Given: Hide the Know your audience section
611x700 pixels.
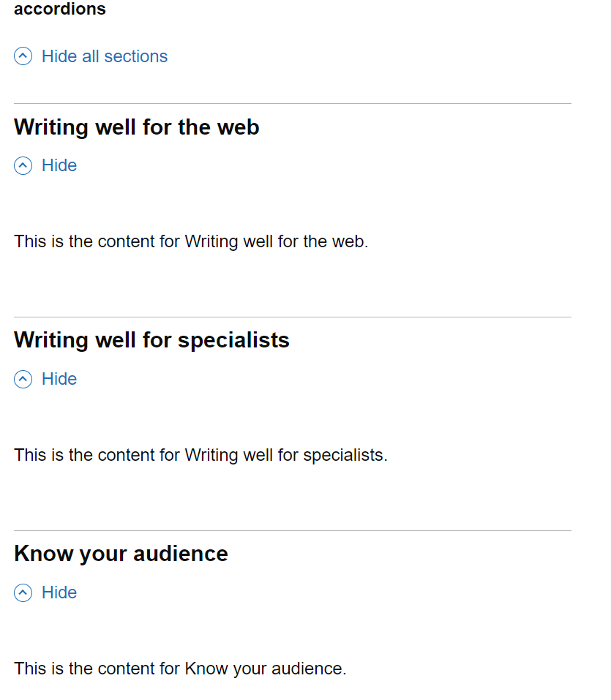Looking at the screenshot, I should click(x=59, y=592).
